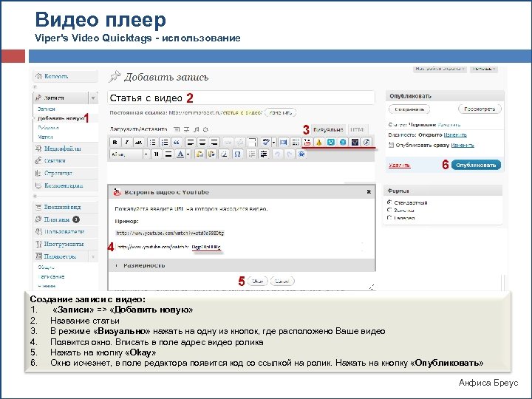Toggle underline formatting
This screenshot has width=532, height=399.
[x=157, y=154]
